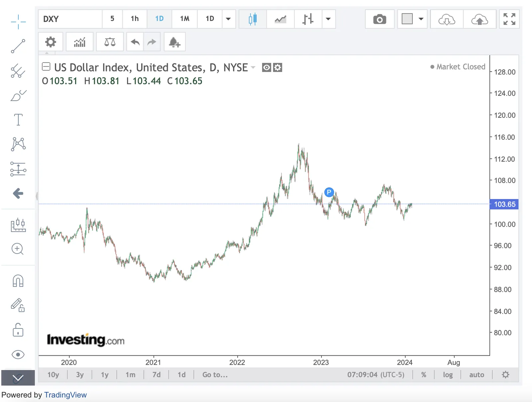Select the 5 minute interval

tap(112, 19)
